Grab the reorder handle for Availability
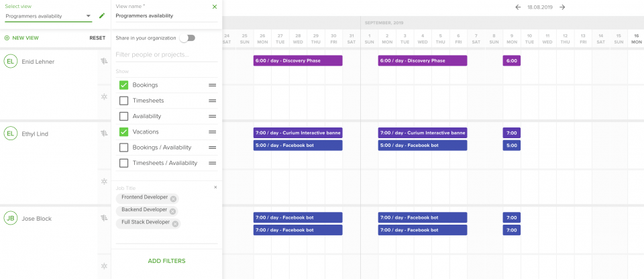644x279 pixels. [x=213, y=116]
